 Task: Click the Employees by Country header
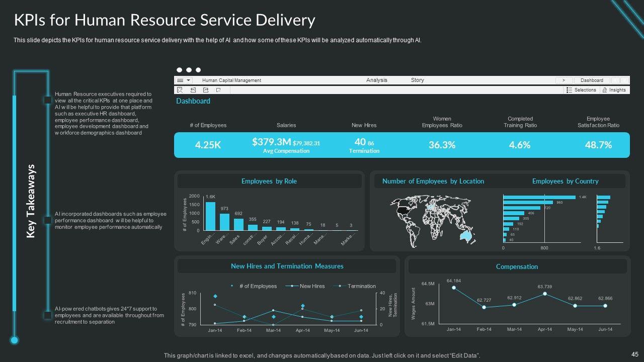[565, 181]
